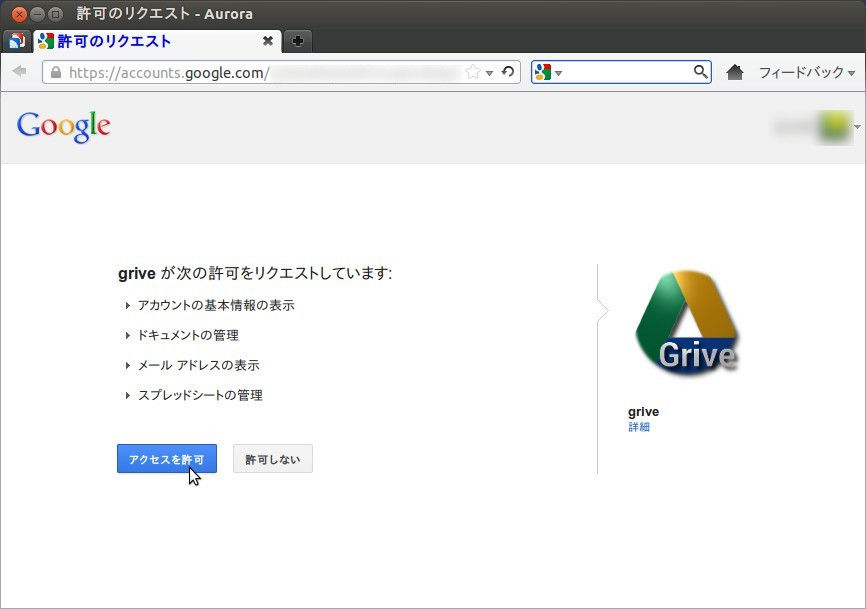Click the Grive app logo

coord(687,324)
